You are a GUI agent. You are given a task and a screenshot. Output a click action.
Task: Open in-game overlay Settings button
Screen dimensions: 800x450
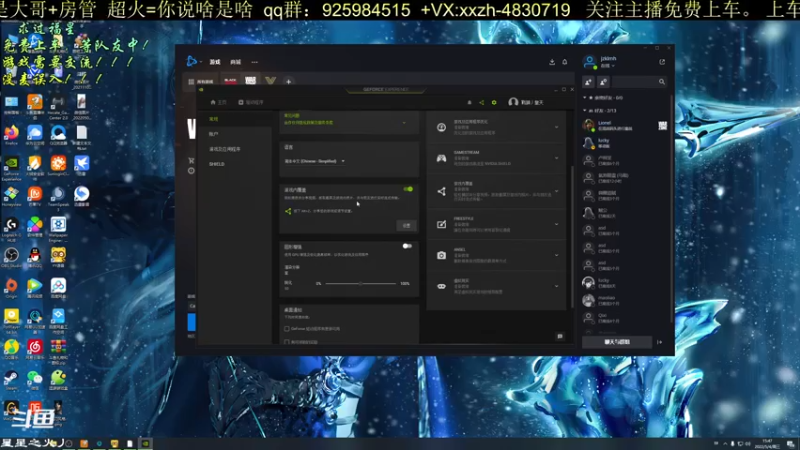[406, 225]
